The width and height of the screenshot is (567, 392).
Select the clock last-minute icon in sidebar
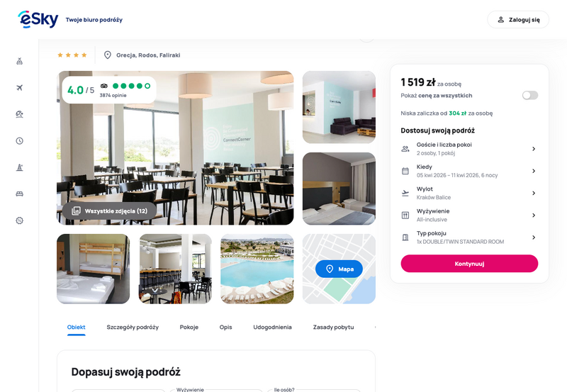tap(20, 140)
